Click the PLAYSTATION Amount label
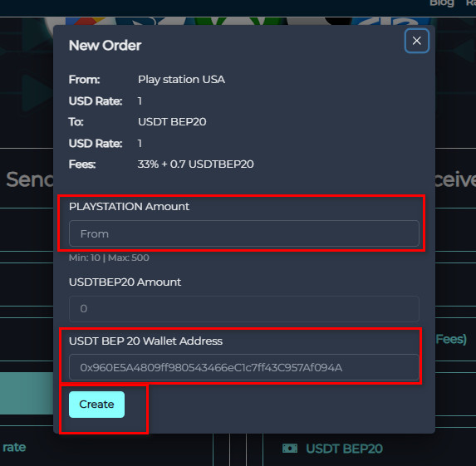 click(x=129, y=207)
